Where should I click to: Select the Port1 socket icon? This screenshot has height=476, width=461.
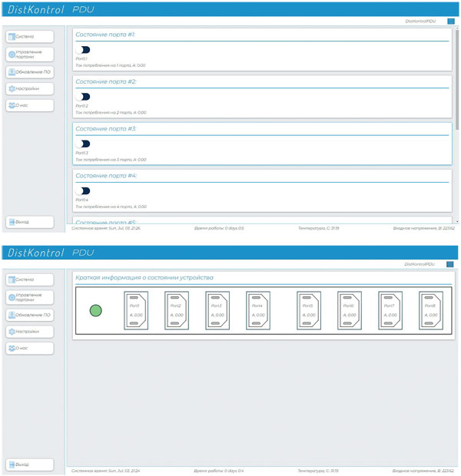[x=136, y=311]
